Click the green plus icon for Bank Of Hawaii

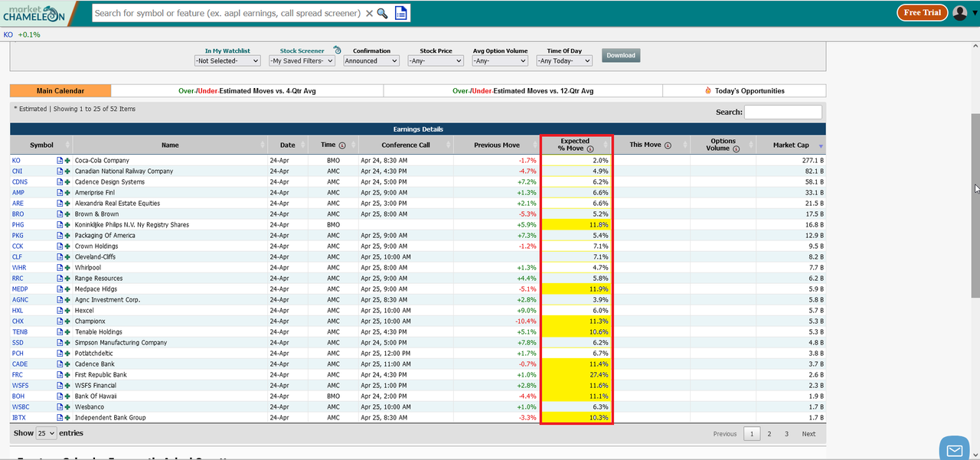[67, 396]
